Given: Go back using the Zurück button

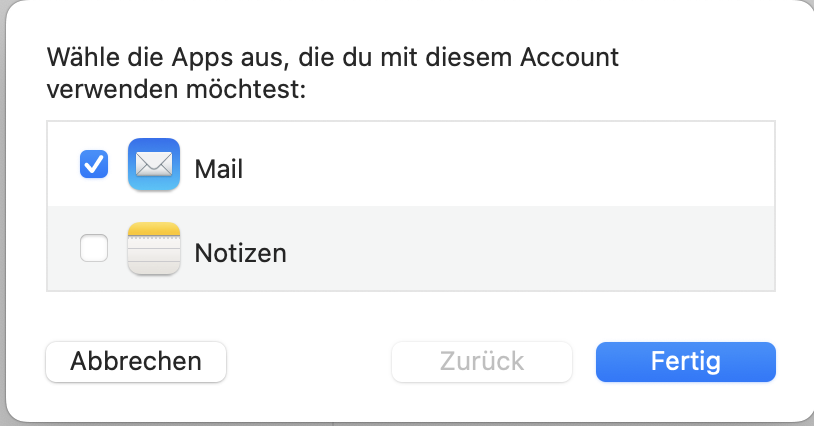Looking at the screenshot, I should [482, 361].
